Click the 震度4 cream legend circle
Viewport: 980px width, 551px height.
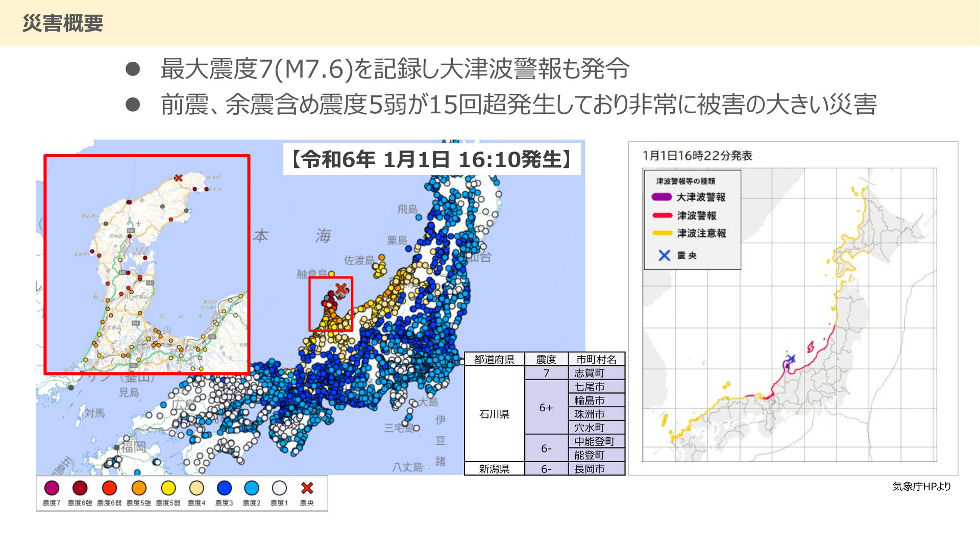197,488
